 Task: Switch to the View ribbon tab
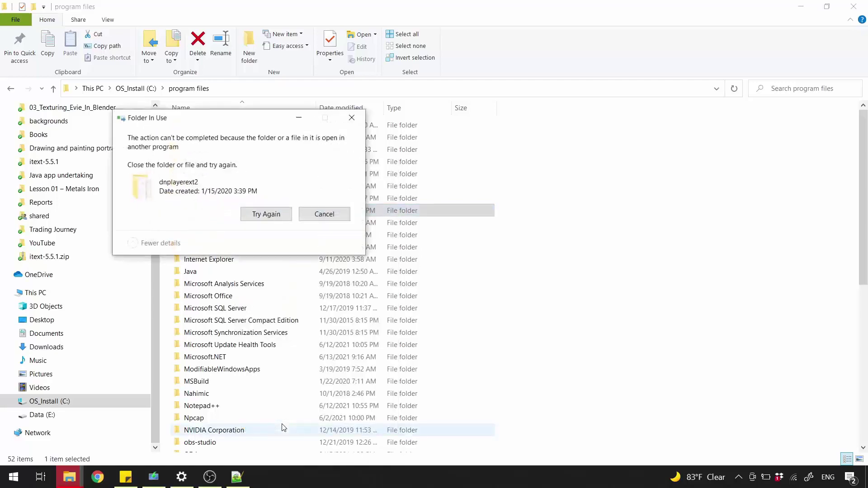pyautogui.click(x=108, y=19)
